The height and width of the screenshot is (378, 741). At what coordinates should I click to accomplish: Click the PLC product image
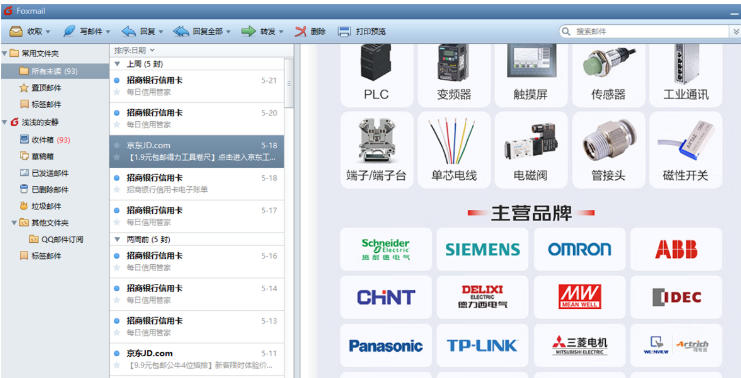376,61
